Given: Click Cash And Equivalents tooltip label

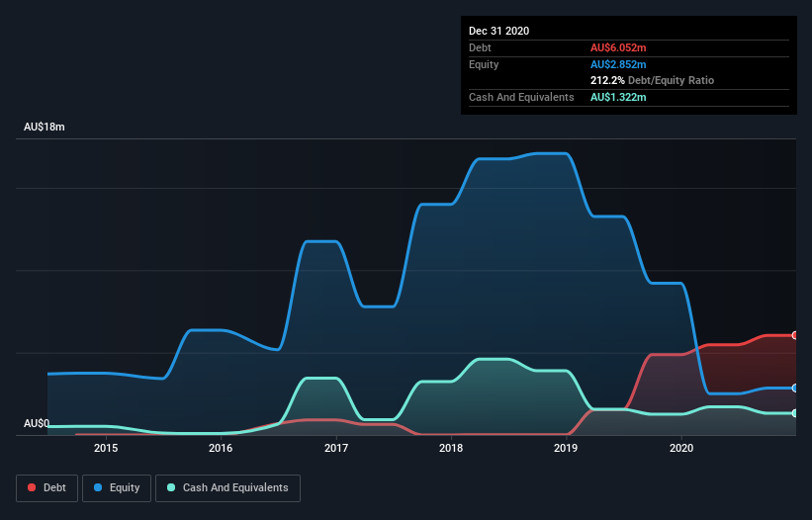Looking at the screenshot, I should click(521, 97).
